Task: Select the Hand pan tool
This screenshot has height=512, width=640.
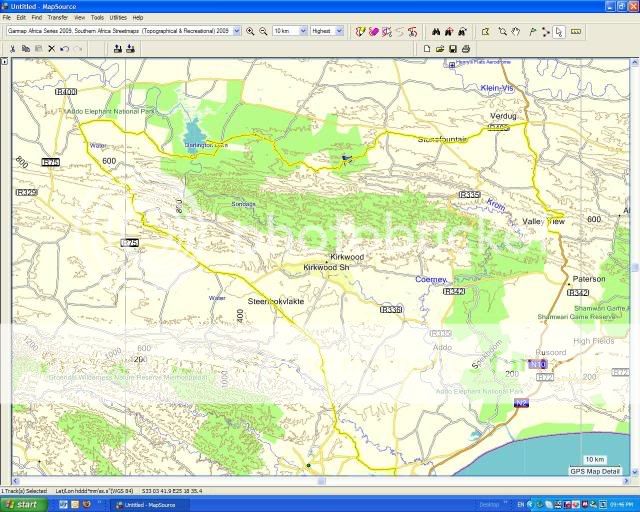Action: pos(516,31)
